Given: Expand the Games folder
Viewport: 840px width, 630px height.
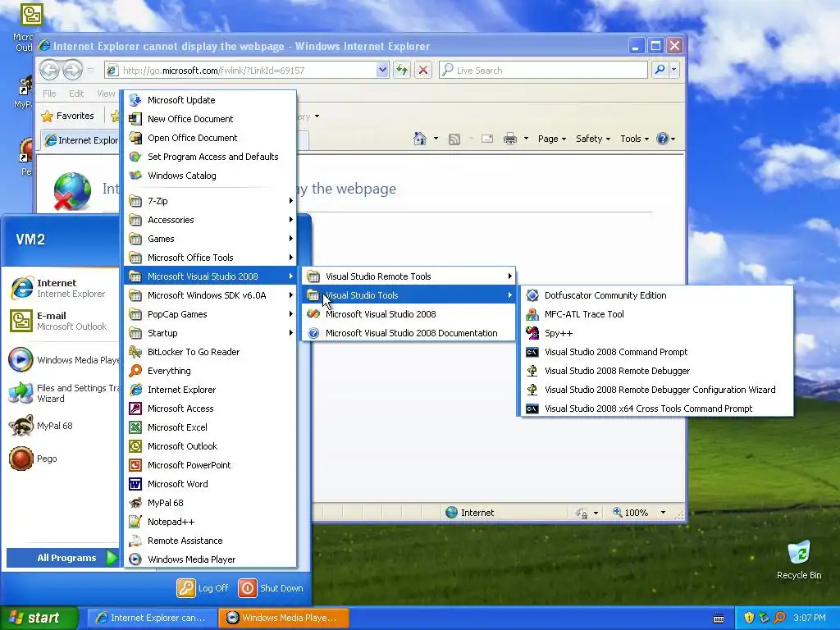Looking at the screenshot, I should click(x=211, y=239).
